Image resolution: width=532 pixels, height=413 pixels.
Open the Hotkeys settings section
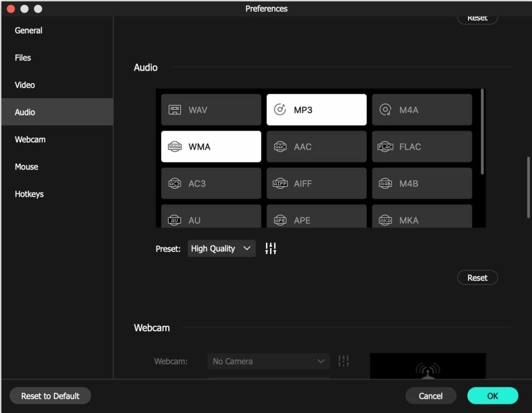pyautogui.click(x=29, y=193)
